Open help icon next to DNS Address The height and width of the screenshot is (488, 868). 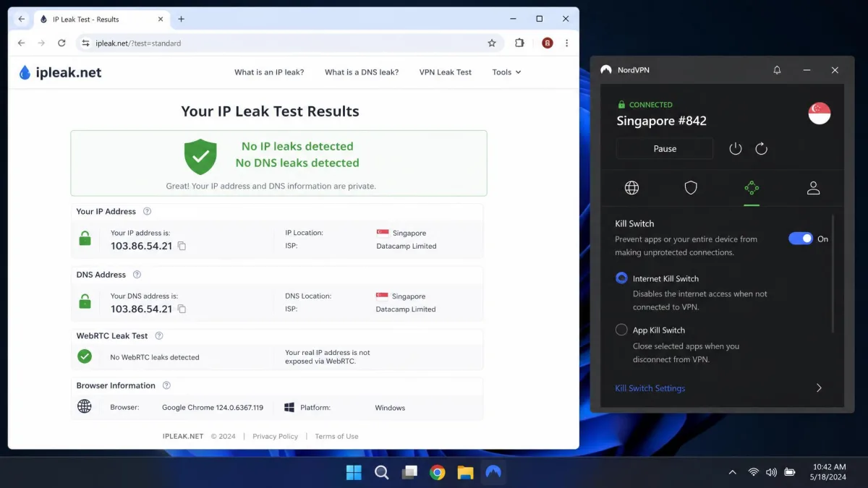point(137,275)
